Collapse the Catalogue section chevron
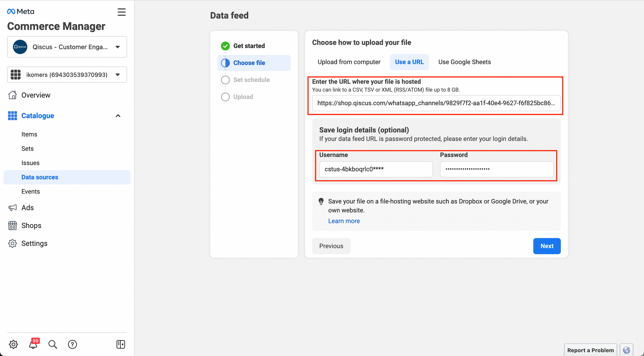 click(x=118, y=116)
